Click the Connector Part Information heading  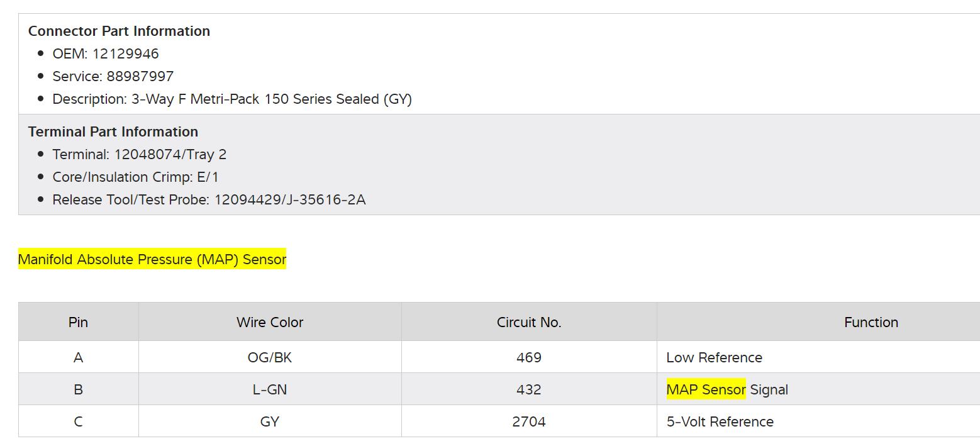coord(119,31)
